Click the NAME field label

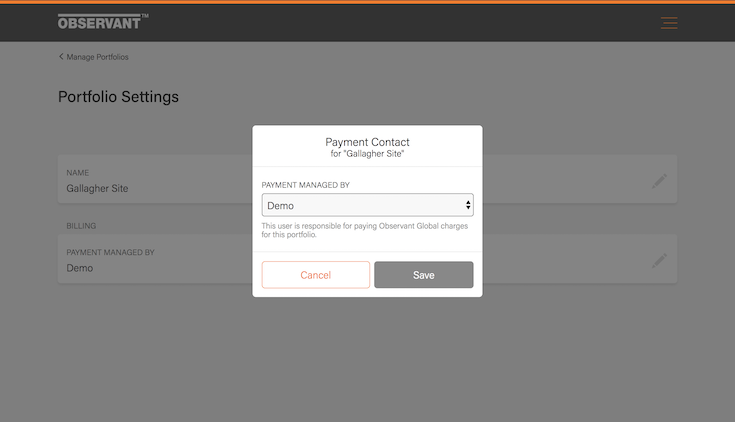pos(78,173)
